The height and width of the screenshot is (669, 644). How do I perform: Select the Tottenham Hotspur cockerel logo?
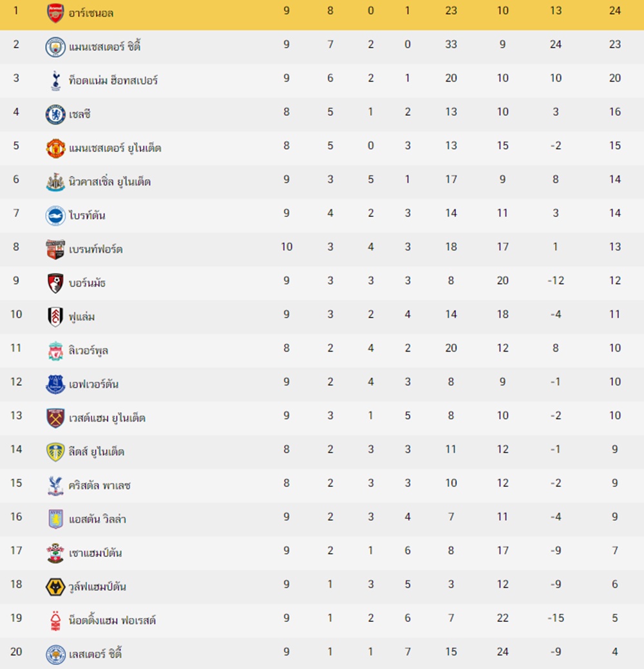(x=55, y=80)
